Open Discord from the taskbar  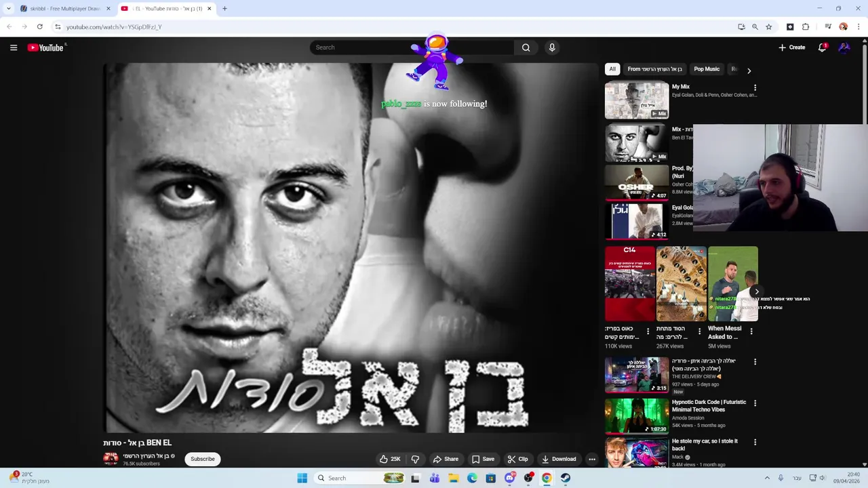[x=509, y=478]
